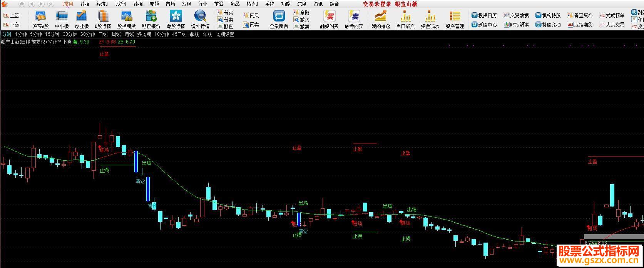Viewport: 644px width, 268px height.
Task: Switch to 周线 weekly period tab
Action: pos(116,34)
